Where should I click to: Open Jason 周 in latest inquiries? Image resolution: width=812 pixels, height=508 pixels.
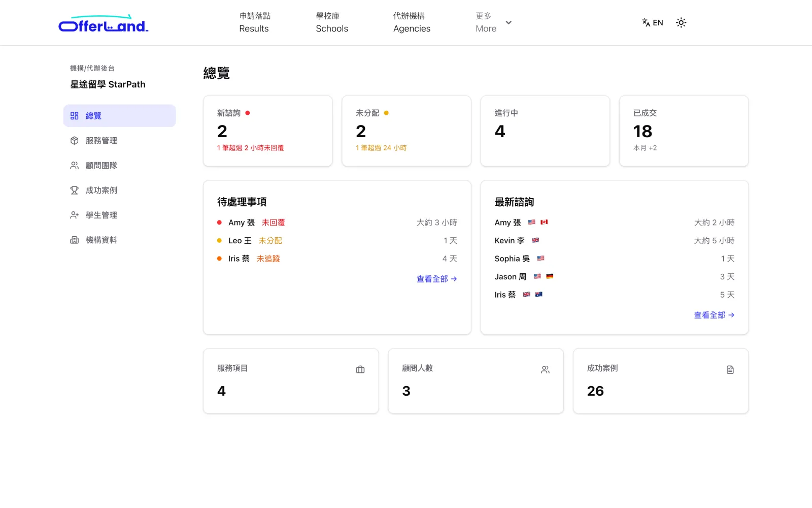coord(615,277)
